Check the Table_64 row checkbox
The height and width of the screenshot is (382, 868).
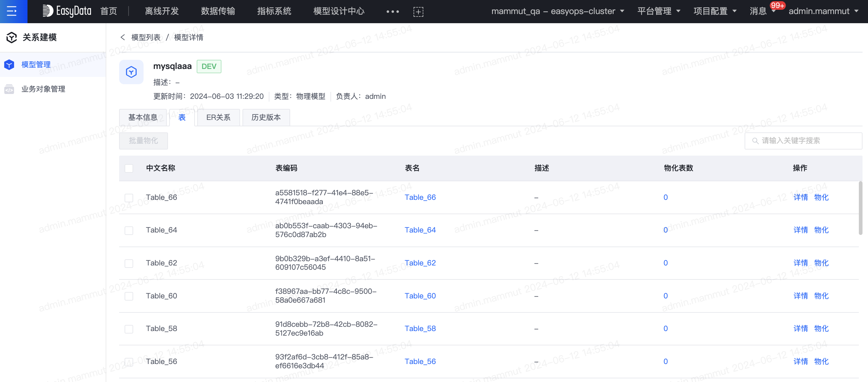tap(129, 230)
